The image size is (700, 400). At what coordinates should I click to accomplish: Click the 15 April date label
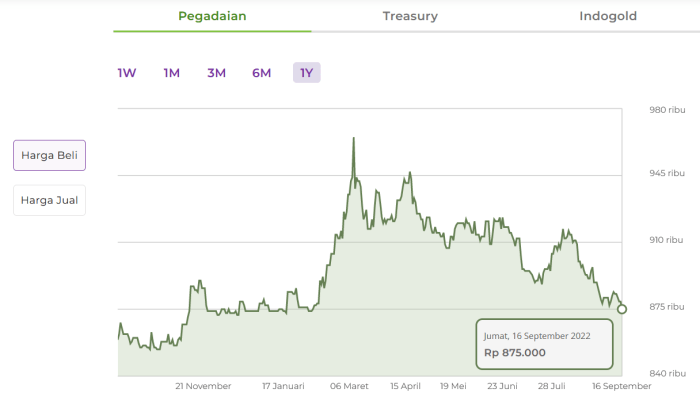point(405,386)
